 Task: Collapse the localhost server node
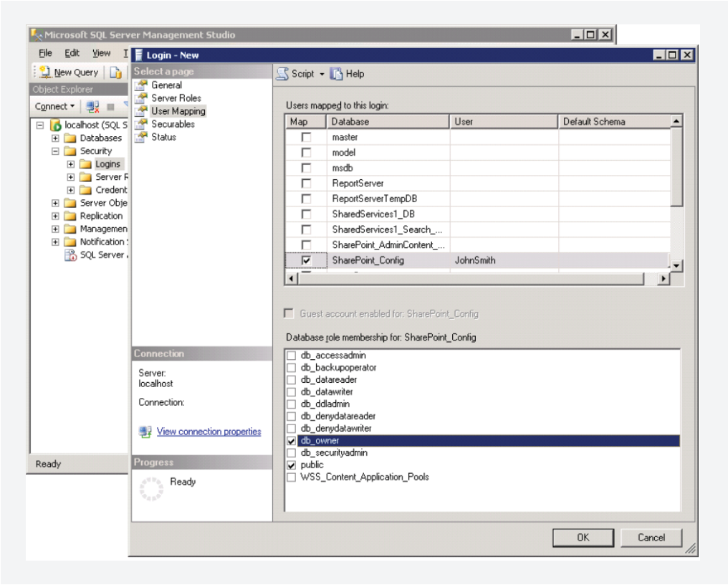tap(40, 125)
